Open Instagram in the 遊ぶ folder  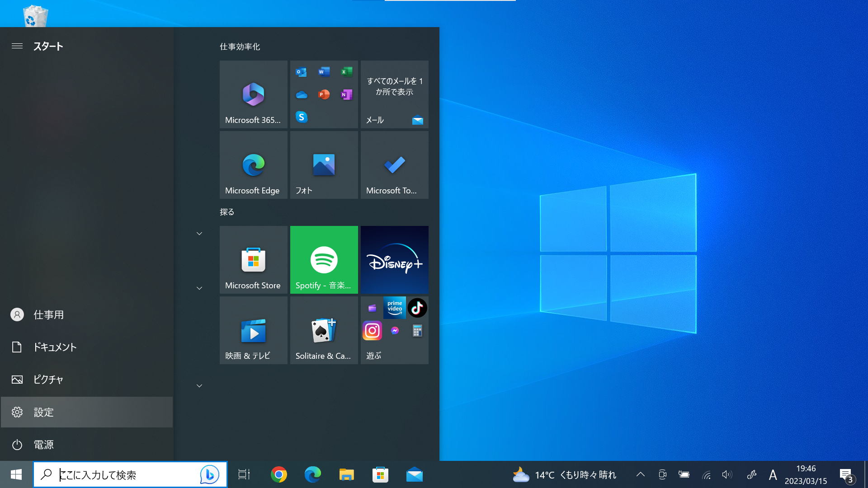(x=372, y=331)
